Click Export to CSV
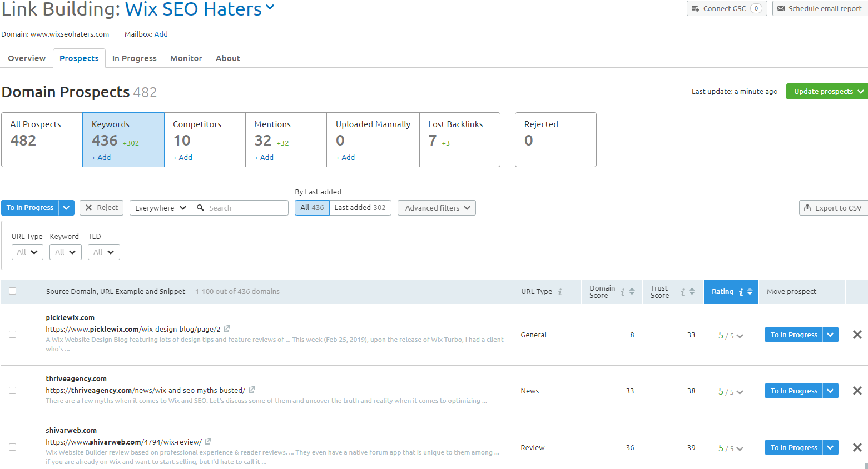This screenshot has width=868, height=469. click(x=833, y=207)
